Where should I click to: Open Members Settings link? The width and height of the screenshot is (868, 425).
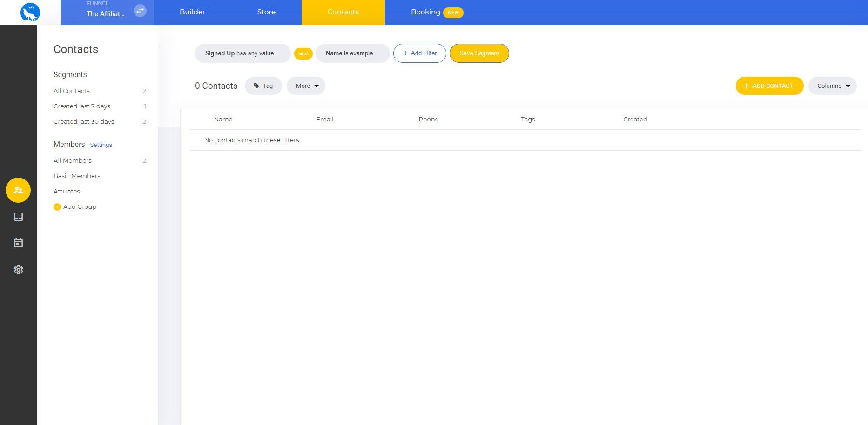pyautogui.click(x=101, y=145)
